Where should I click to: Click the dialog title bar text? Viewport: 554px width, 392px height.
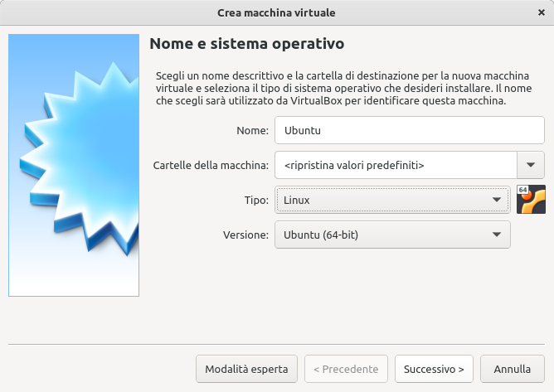click(x=276, y=13)
